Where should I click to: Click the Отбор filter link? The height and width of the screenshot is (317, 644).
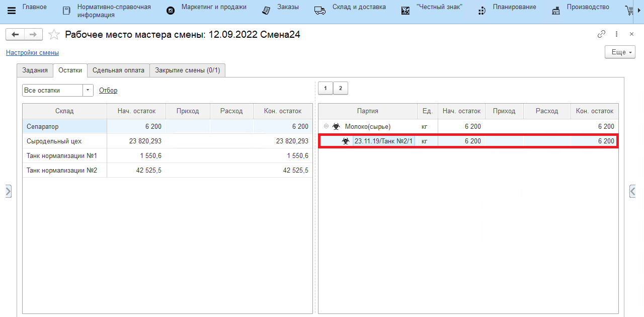click(108, 91)
